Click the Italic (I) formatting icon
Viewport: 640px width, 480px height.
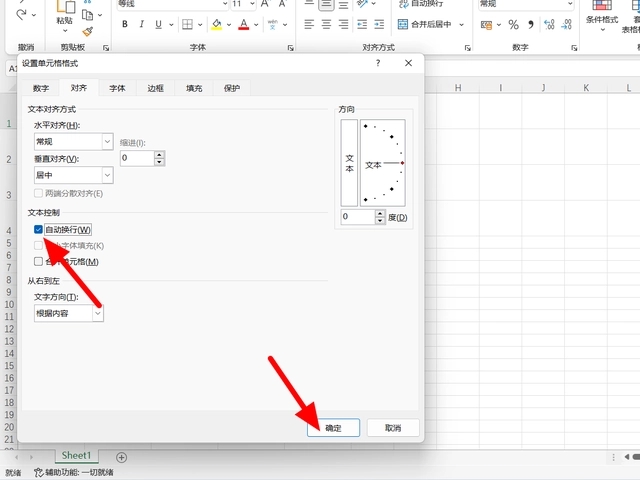tap(142, 24)
